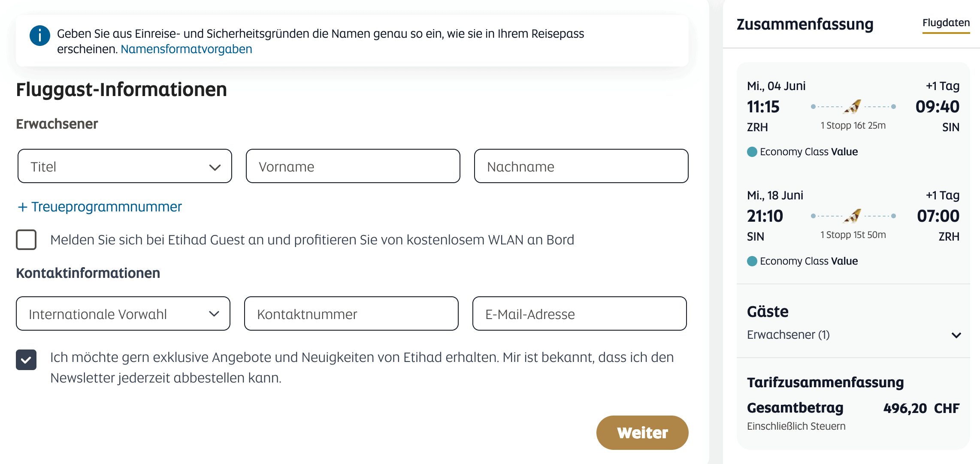Select the E-Mail-Adresse field

tap(579, 314)
